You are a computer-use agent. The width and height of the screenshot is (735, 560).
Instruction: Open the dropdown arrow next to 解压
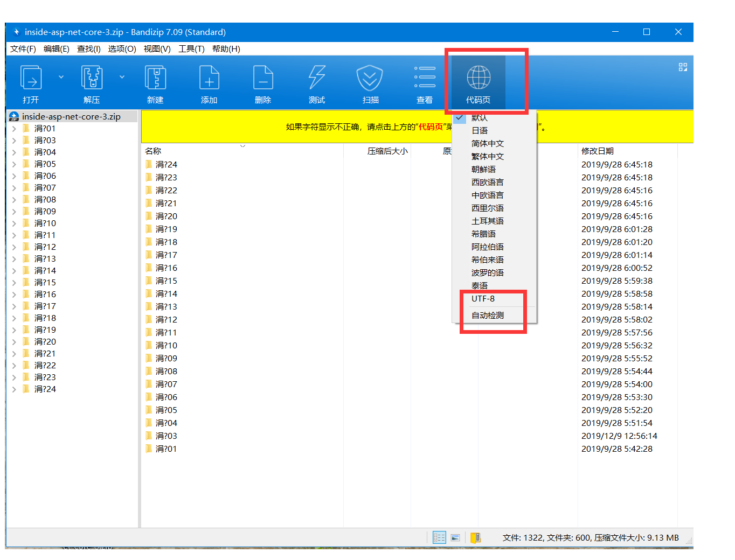(x=122, y=77)
